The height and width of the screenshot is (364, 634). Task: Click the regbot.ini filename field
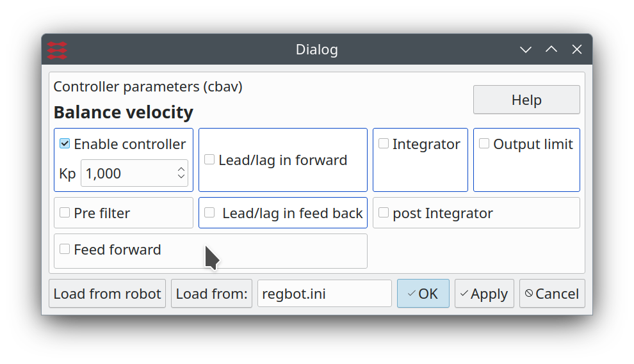(324, 294)
